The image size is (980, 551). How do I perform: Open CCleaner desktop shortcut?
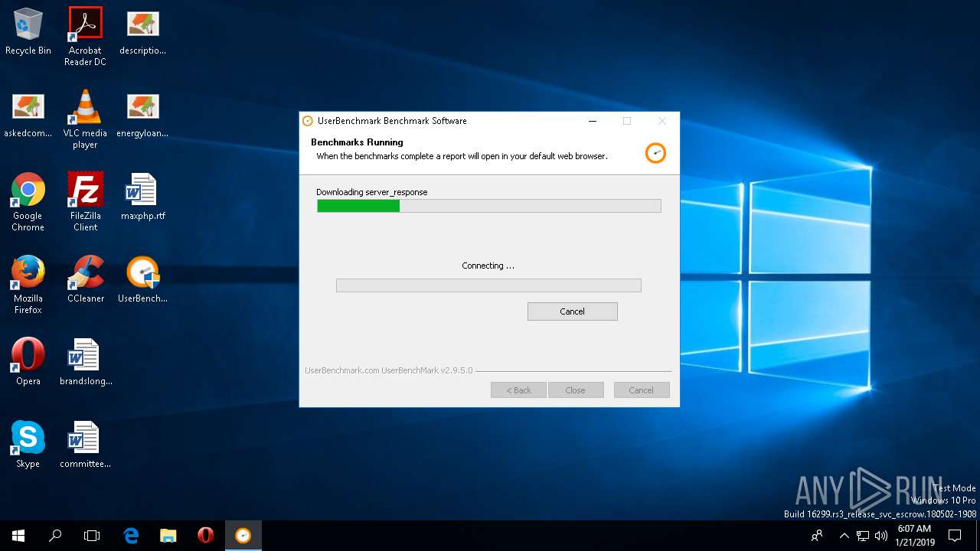pos(85,280)
